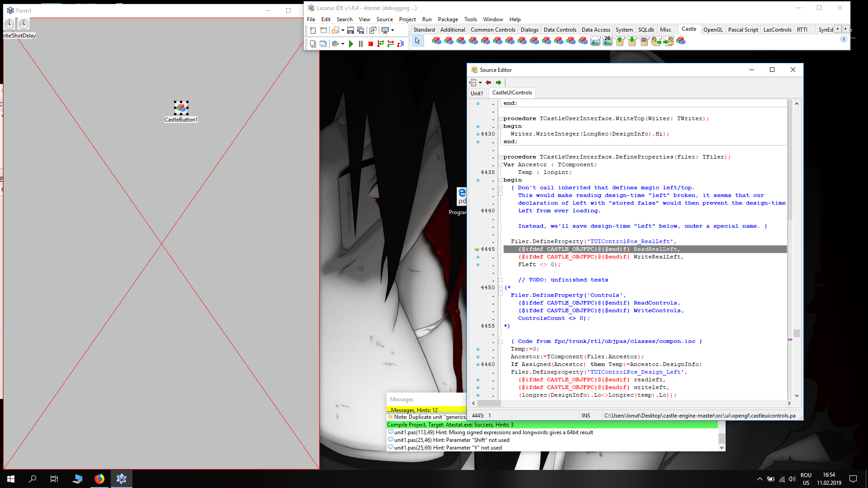Pause the debugged program

[361, 44]
